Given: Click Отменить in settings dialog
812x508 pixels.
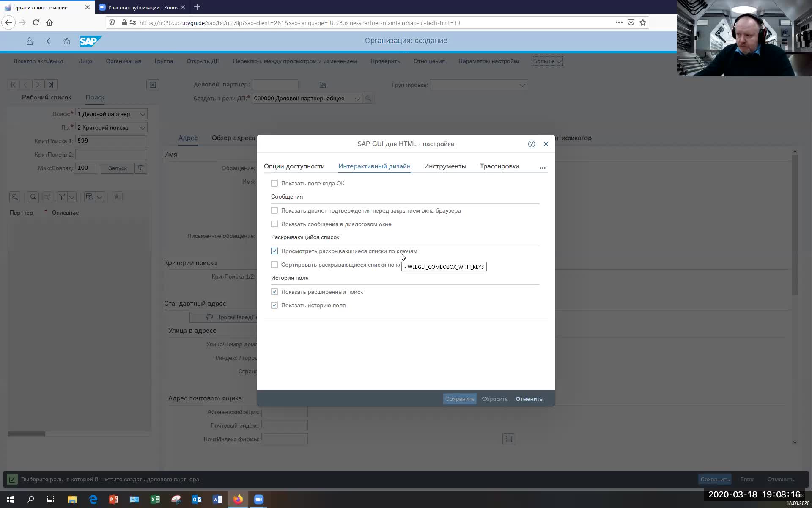Looking at the screenshot, I should pos(529,399).
